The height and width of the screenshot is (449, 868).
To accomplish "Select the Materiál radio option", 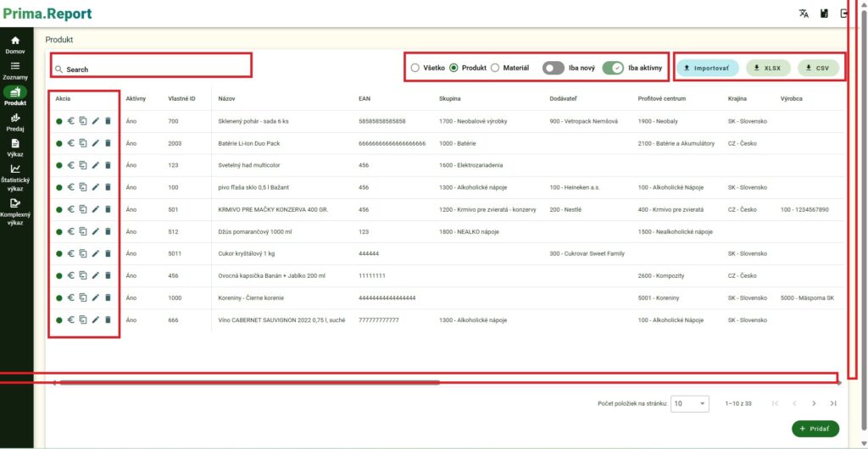I will pyautogui.click(x=495, y=68).
